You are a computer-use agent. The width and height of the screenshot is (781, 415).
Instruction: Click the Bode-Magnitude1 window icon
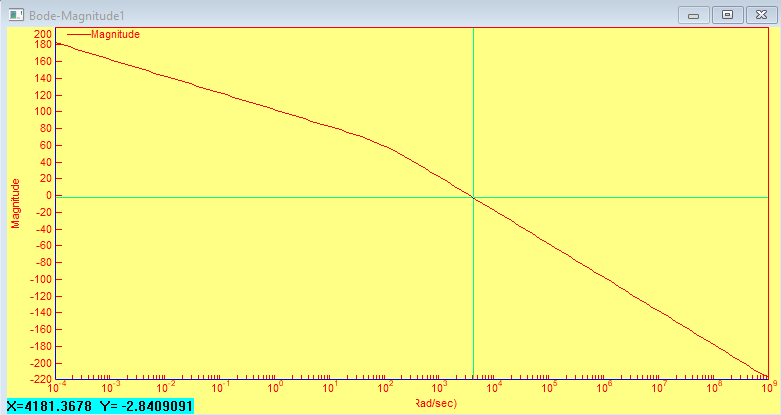[16, 15]
